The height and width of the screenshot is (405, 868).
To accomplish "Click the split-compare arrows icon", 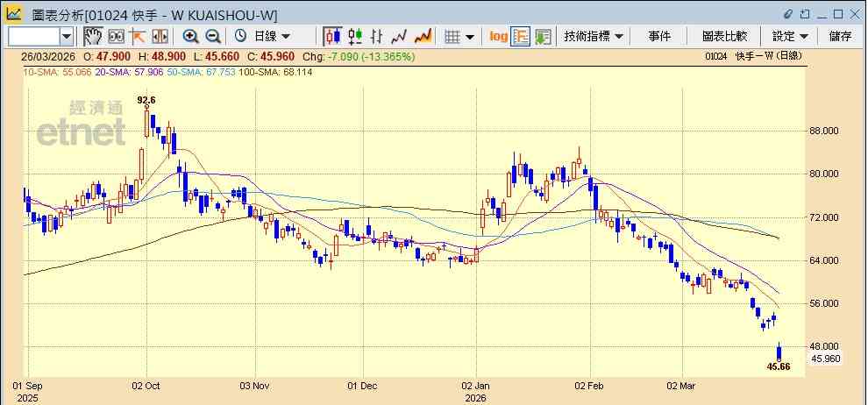I will point(160,37).
